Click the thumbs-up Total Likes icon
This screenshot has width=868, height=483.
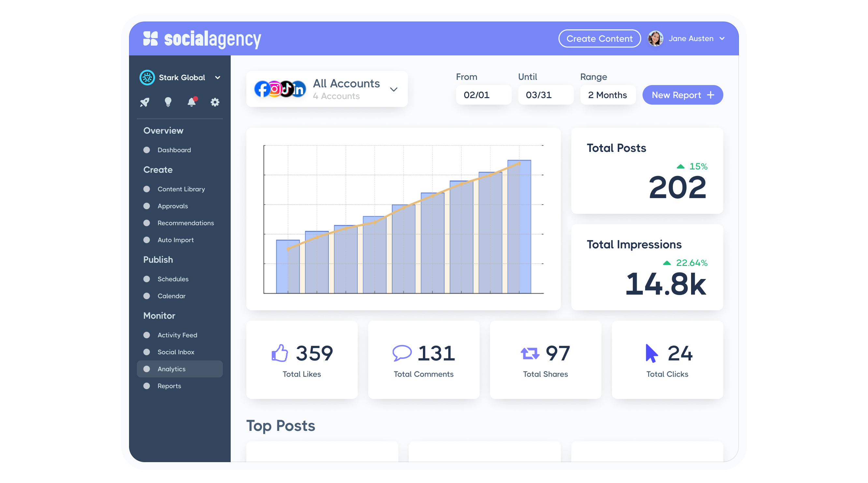(280, 353)
